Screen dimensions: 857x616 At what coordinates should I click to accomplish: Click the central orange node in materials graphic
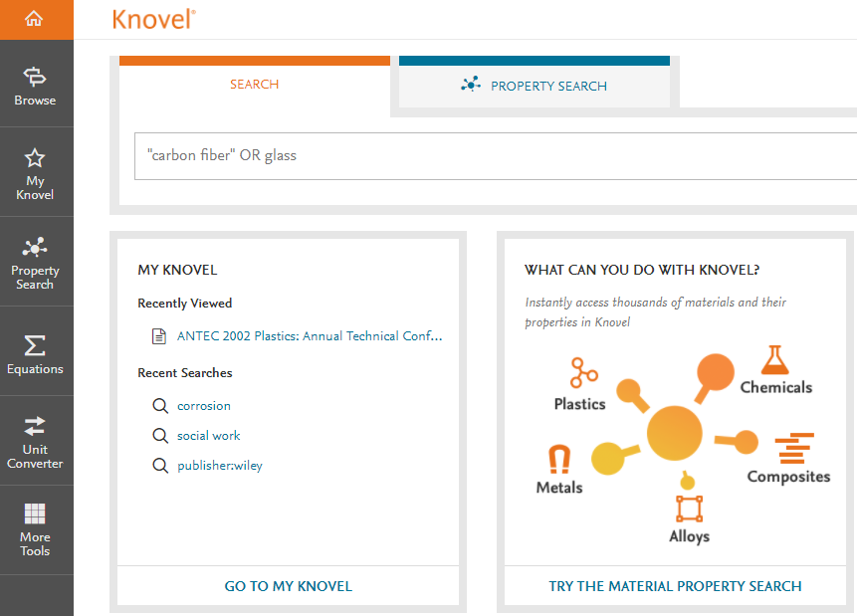click(x=675, y=433)
